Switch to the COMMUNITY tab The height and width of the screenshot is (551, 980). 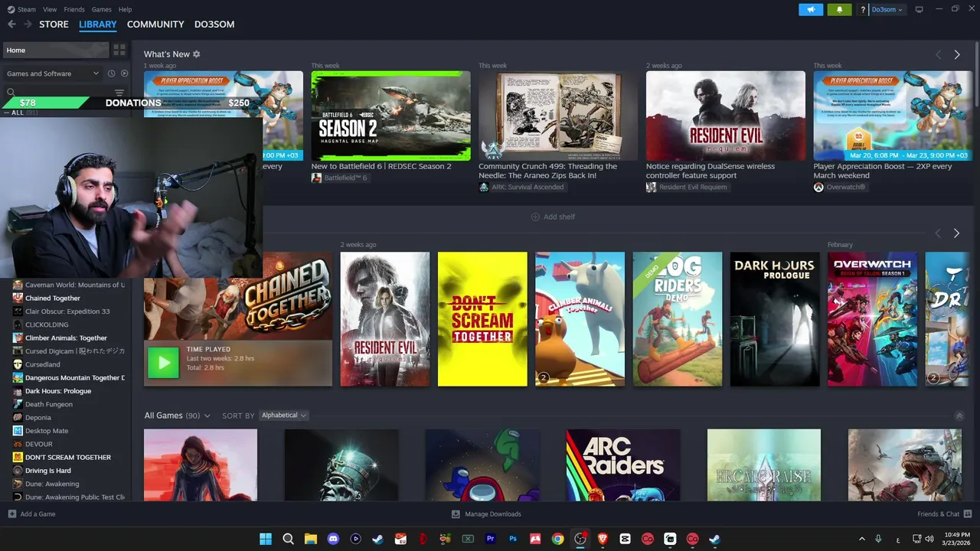(155, 24)
